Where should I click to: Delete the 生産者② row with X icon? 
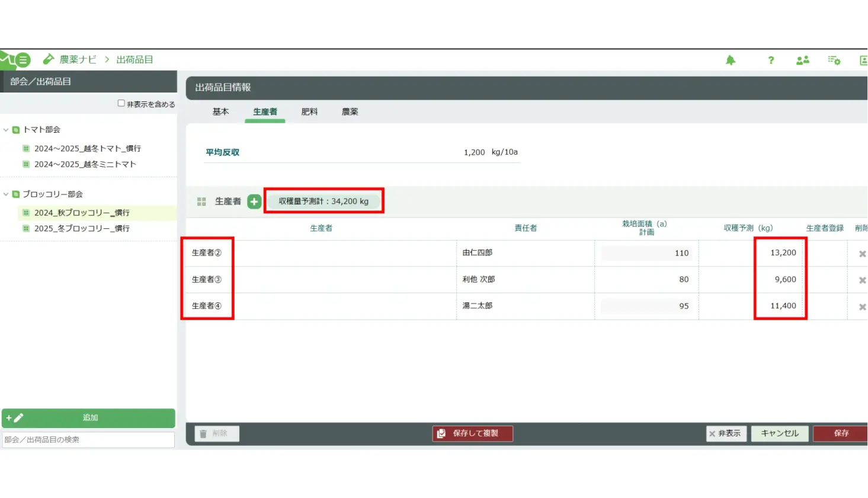coord(862,254)
